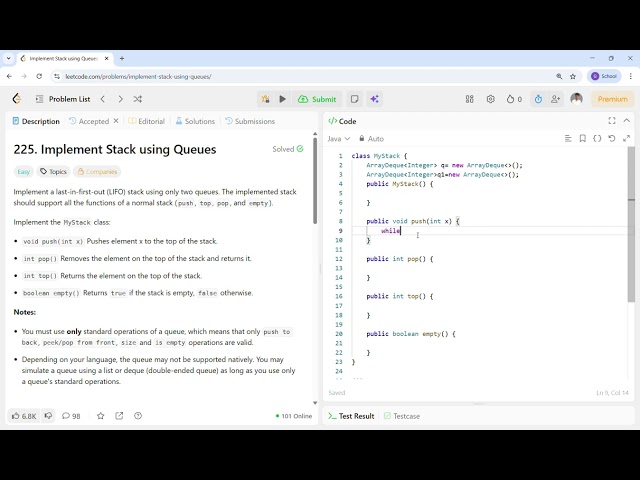640x480 pixels.
Task: Click the debugger icon beside Run
Action: click(265, 99)
